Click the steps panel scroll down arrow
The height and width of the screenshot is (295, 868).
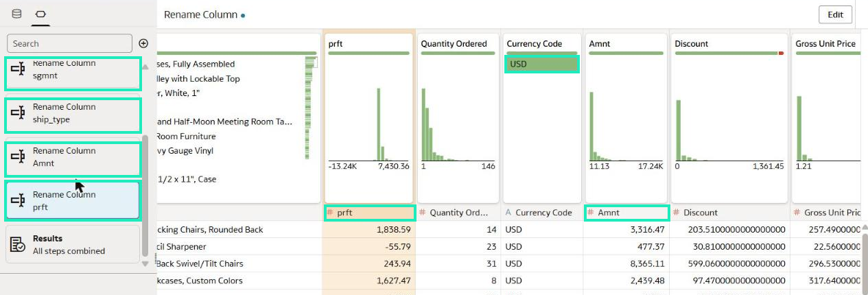tap(145, 263)
